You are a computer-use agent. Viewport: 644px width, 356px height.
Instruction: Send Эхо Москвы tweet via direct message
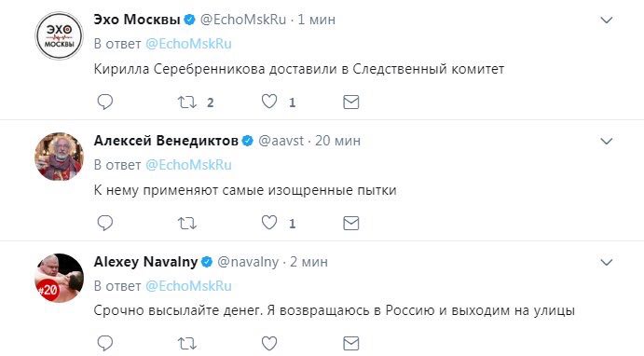coord(350,102)
